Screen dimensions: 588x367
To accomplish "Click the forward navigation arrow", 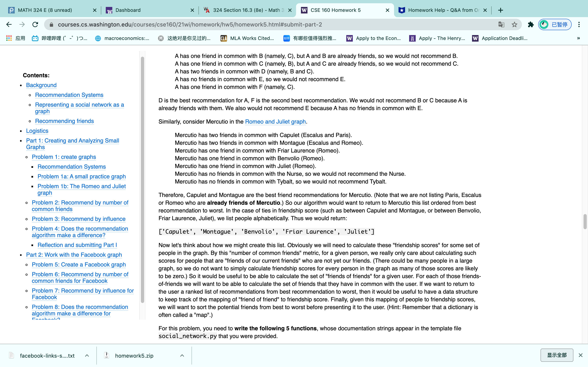I will (x=22, y=24).
